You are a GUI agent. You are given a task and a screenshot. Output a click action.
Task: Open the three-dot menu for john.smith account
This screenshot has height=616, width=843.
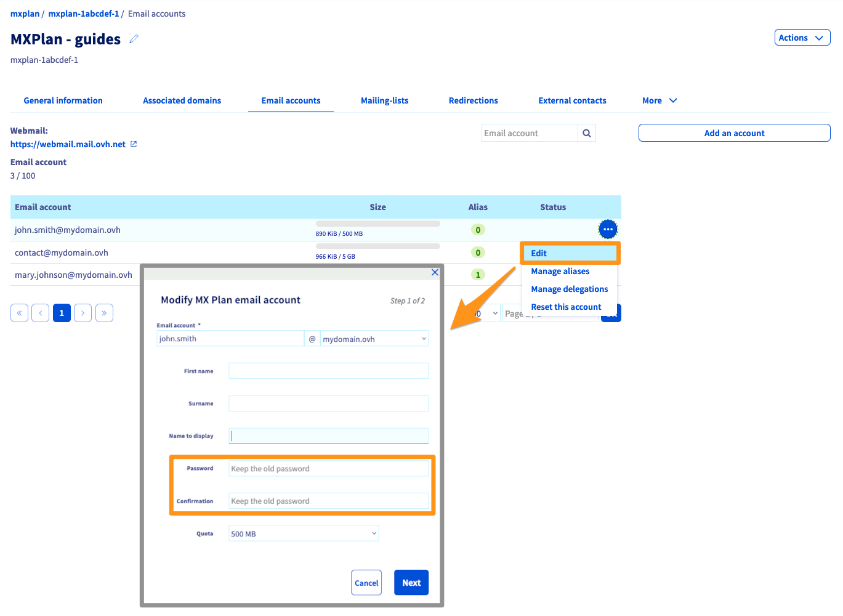[x=608, y=229]
